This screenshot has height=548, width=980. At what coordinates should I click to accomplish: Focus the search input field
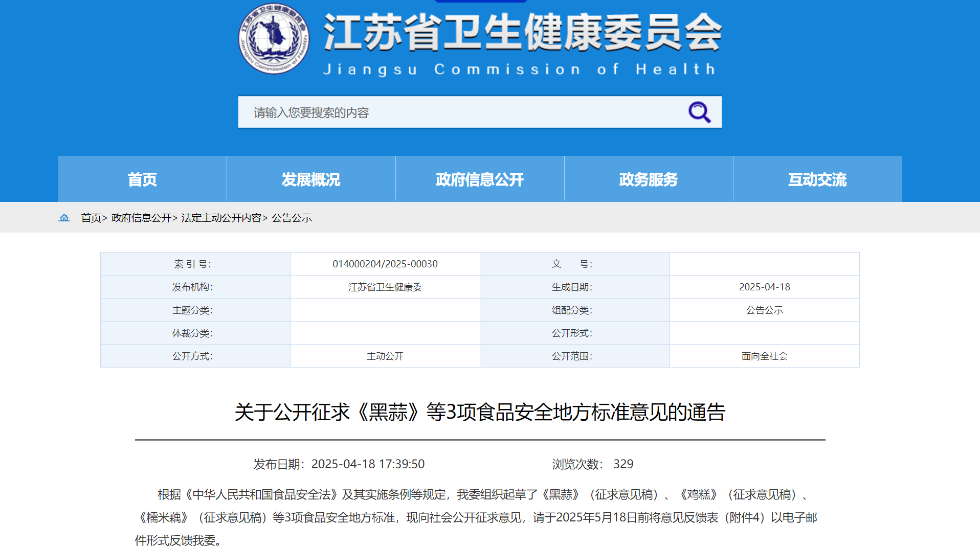tap(480, 112)
